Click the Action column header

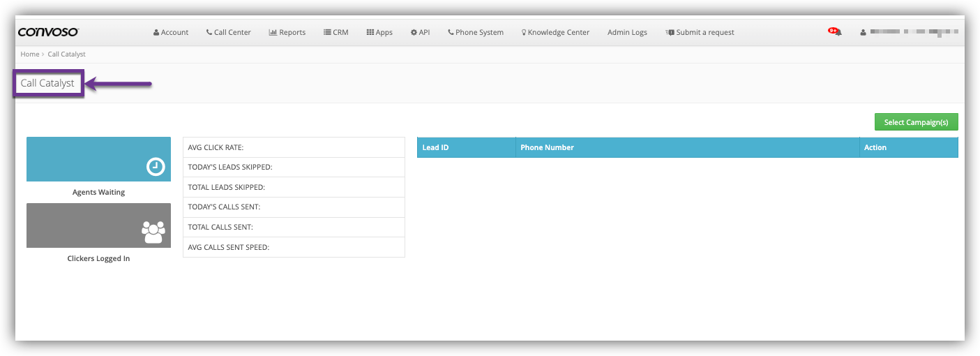click(909, 147)
